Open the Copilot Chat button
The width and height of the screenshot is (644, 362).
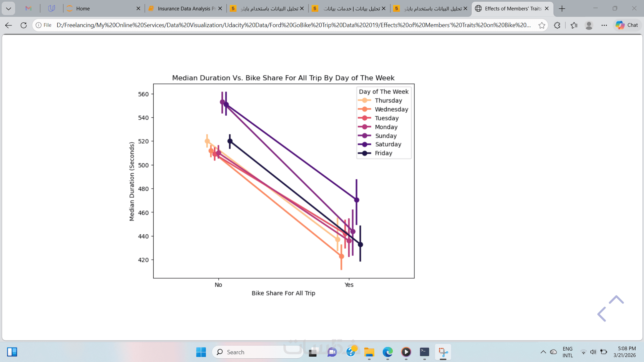[627, 25]
